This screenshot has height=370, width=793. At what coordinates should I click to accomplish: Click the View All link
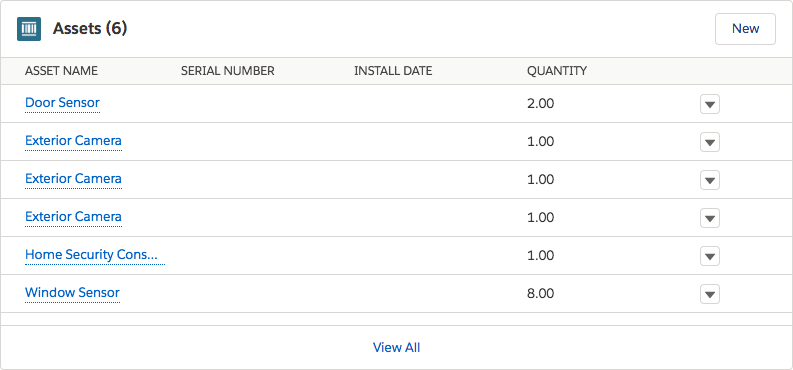pyautogui.click(x=396, y=347)
